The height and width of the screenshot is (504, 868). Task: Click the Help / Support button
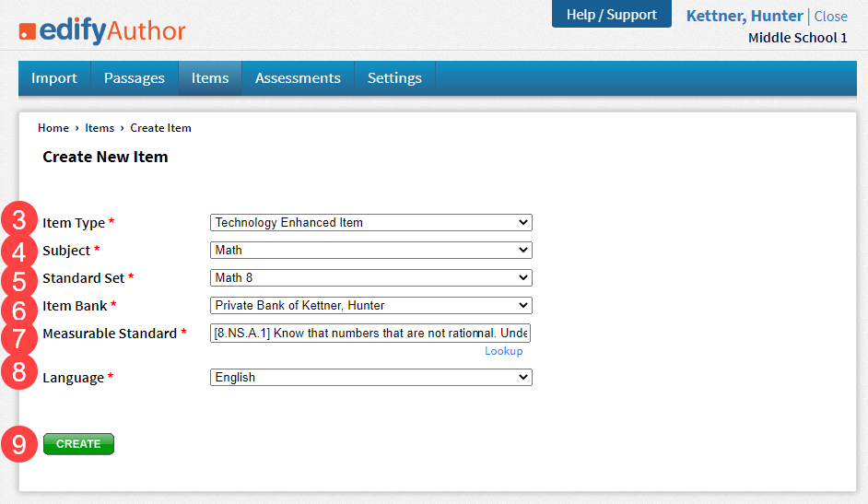tap(612, 14)
